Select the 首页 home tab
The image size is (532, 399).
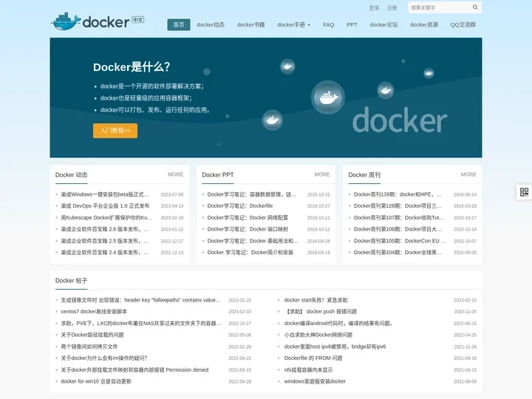click(x=179, y=25)
